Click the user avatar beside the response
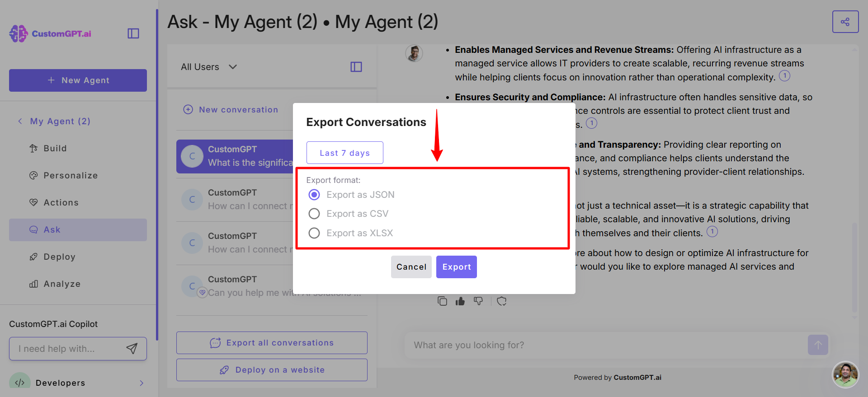 pyautogui.click(x=414, y=53)
